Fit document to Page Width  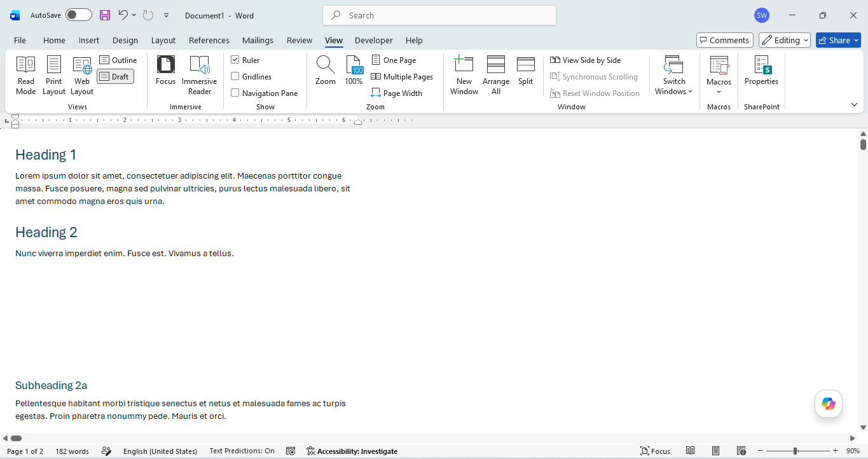point(397,93)
